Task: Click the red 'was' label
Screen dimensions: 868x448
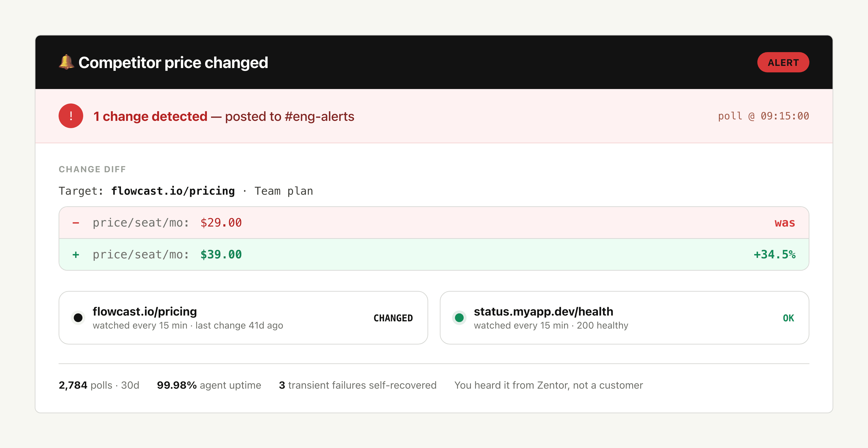Action: (785, 223)
